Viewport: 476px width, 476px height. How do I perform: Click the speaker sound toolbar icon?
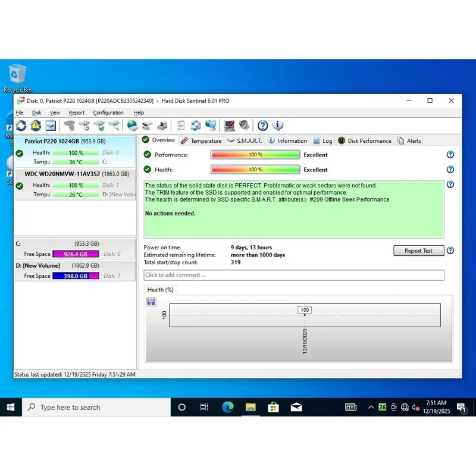click(x=244, y=126)
